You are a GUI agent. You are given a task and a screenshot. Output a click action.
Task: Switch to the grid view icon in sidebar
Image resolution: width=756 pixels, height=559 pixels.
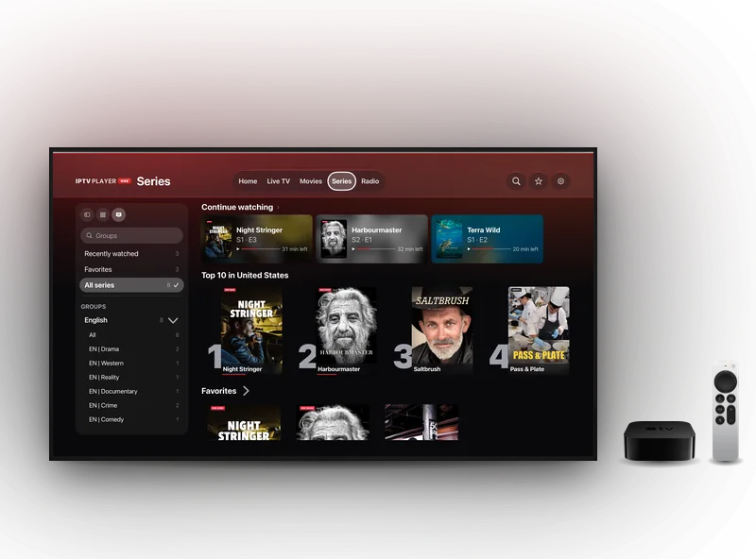(103, 214)
